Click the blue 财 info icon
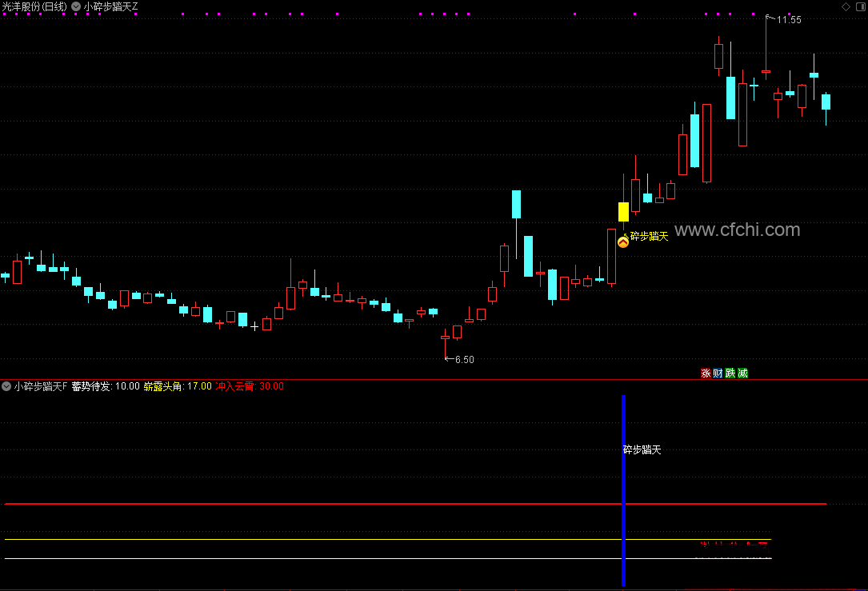868x591 pixels. point(718,373)
